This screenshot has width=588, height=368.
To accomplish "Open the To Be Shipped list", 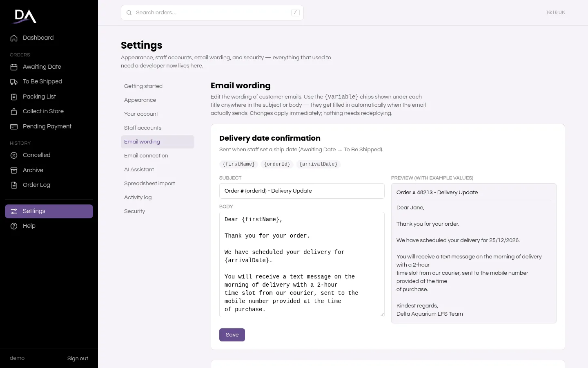I will (49, 82).
